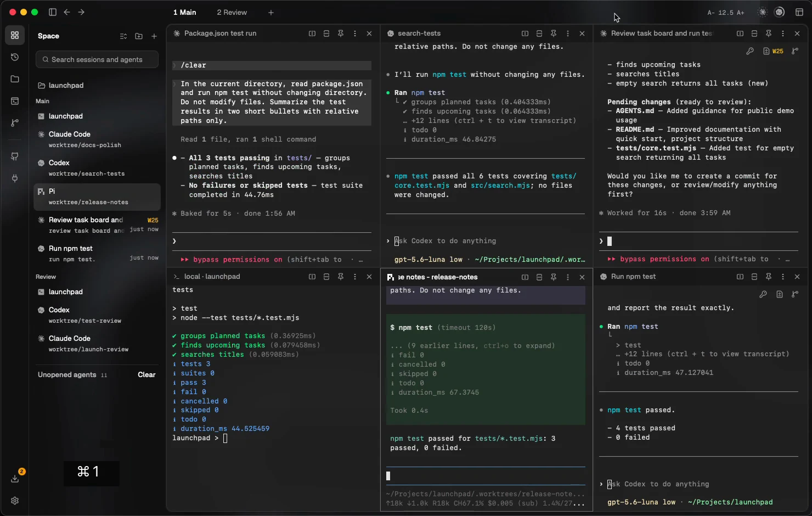This screenshot has height=516, width=812.
Task: Click the local · launchpad pane title
Action: pyautogui.click(x=212, y=277)
